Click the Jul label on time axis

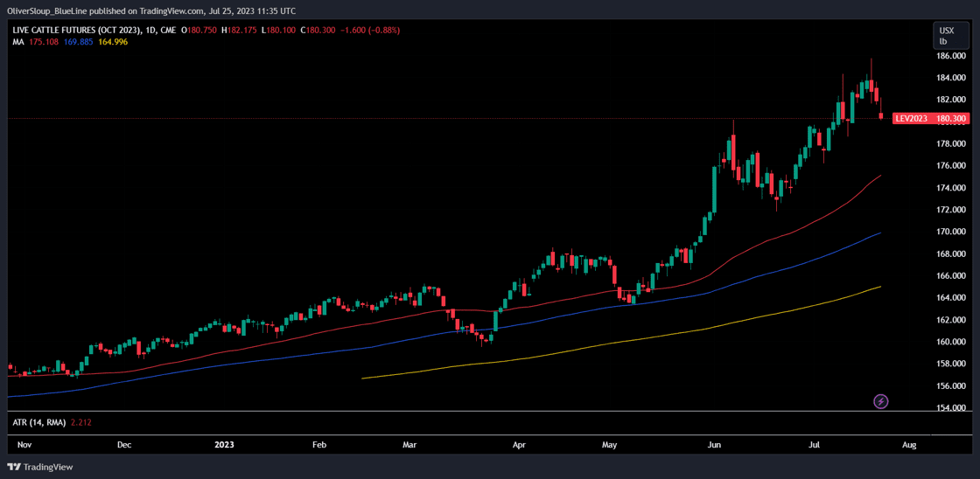click(815, 445)
